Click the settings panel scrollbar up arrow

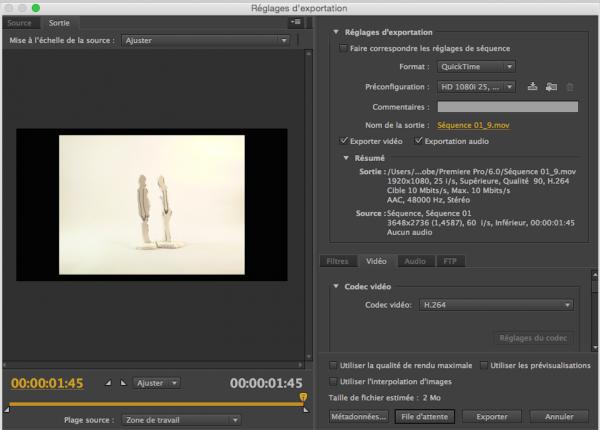pos(595,275)
